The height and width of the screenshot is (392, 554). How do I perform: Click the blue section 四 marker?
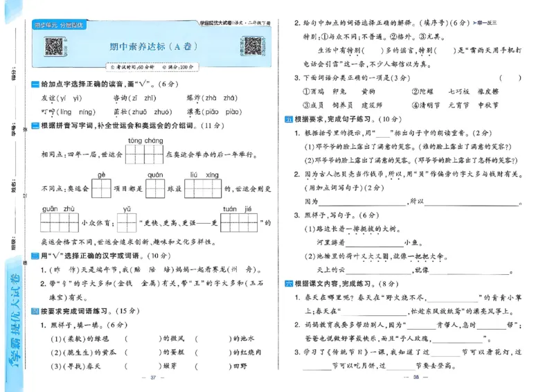point(35,311)
